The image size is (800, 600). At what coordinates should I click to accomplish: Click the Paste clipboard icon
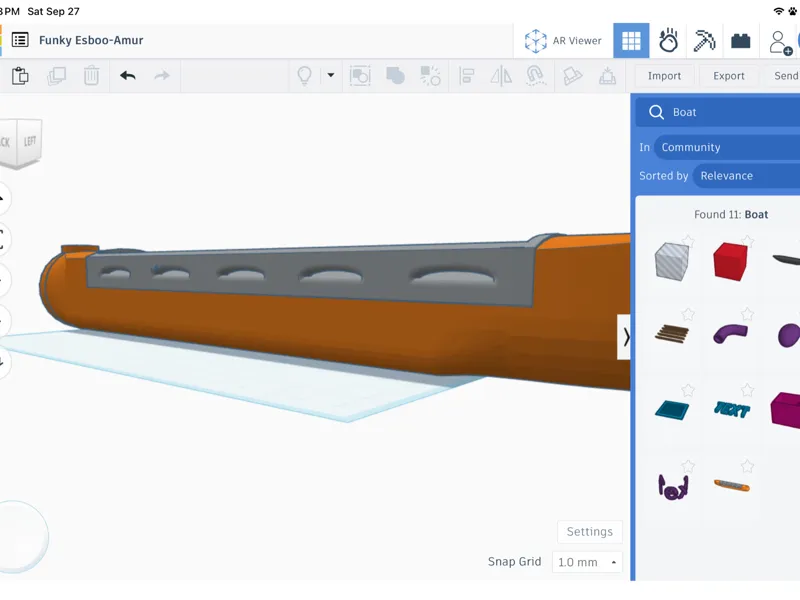pos(20,76)
